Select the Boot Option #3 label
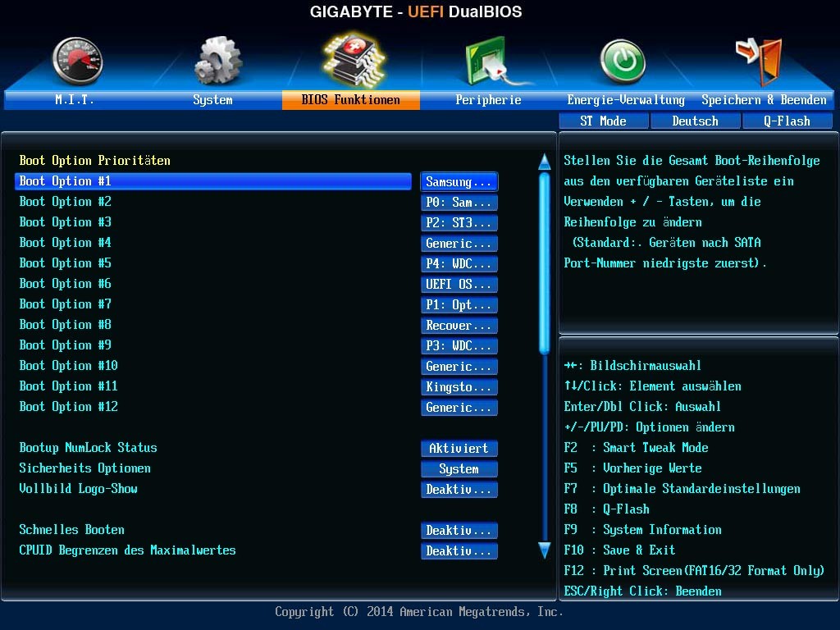This screenshot has height=630, width=840. pyautogui.click(x=66, y=222)
